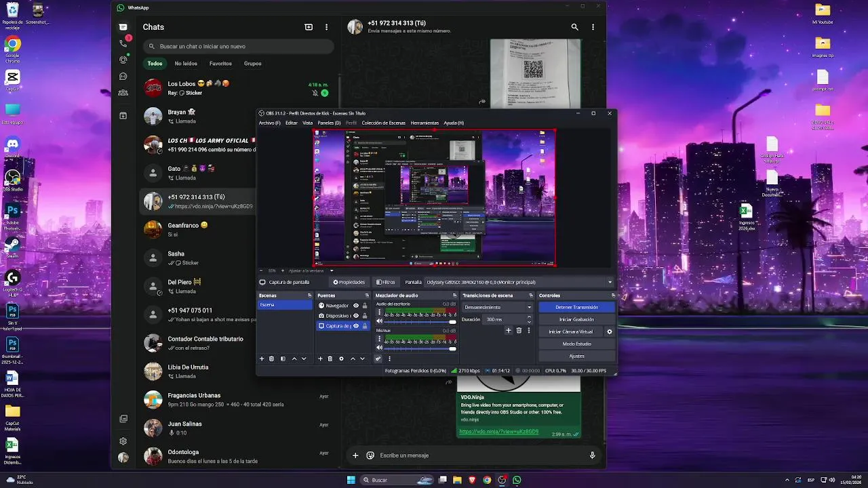Open archived chats icon in WhatsApp sidebar
The width and height of the screenshot is (868, 488).
pos(123,116)
